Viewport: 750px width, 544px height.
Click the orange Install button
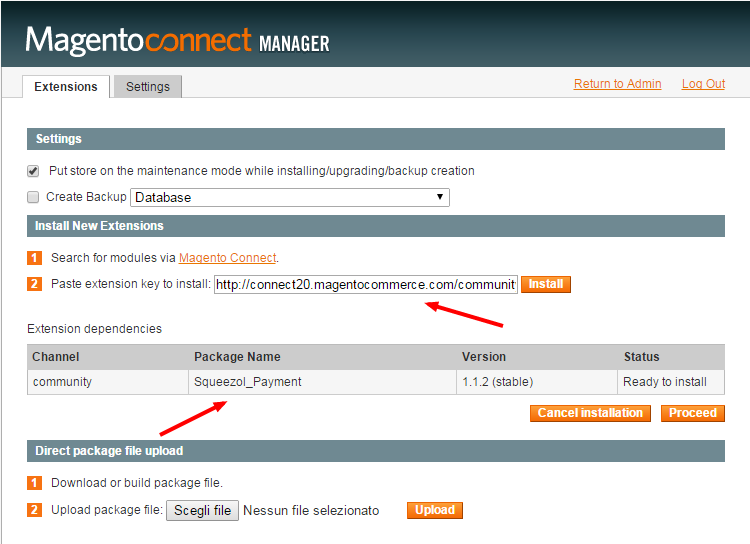point(546,284)
